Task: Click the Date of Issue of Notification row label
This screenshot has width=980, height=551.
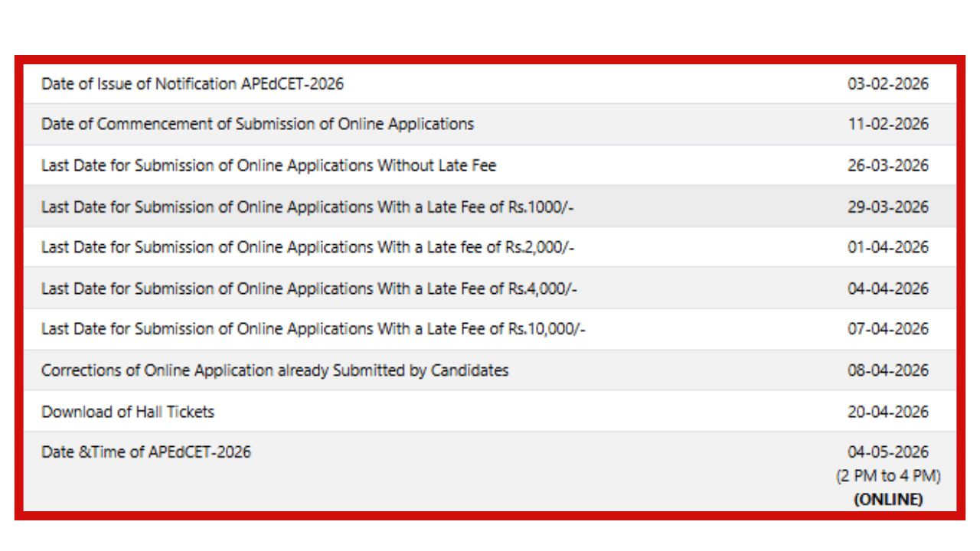Action: click(192, 83)
